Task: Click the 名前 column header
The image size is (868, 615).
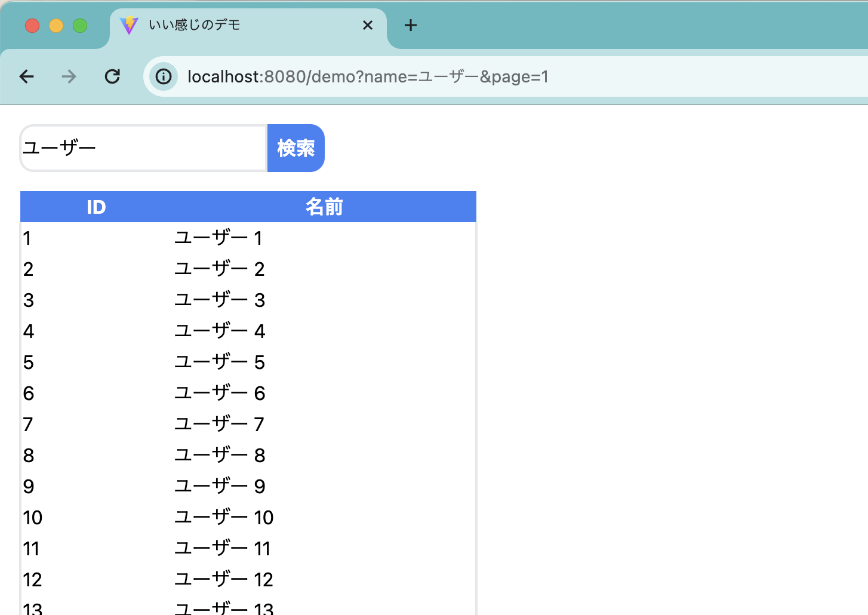Action: [324, 207]
